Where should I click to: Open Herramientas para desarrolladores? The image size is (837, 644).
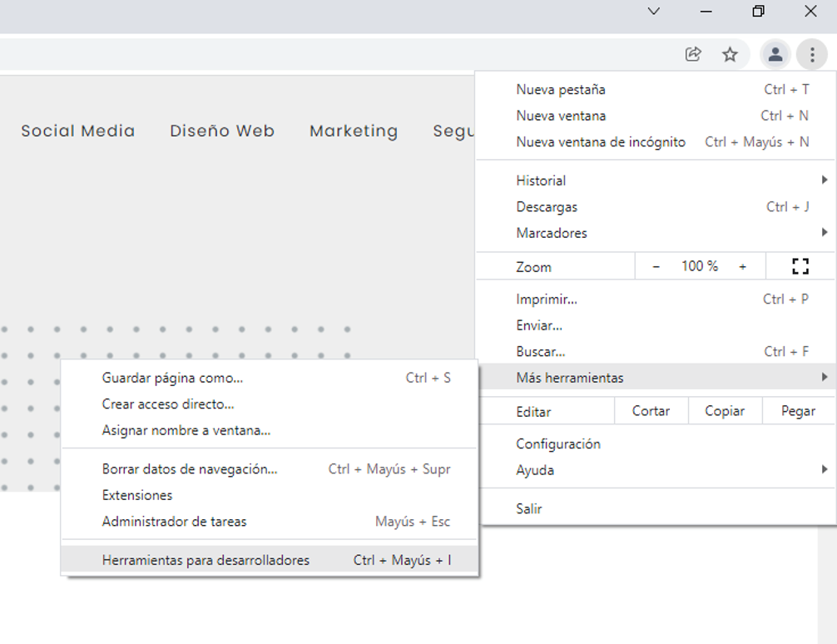[x=206, y=560]
